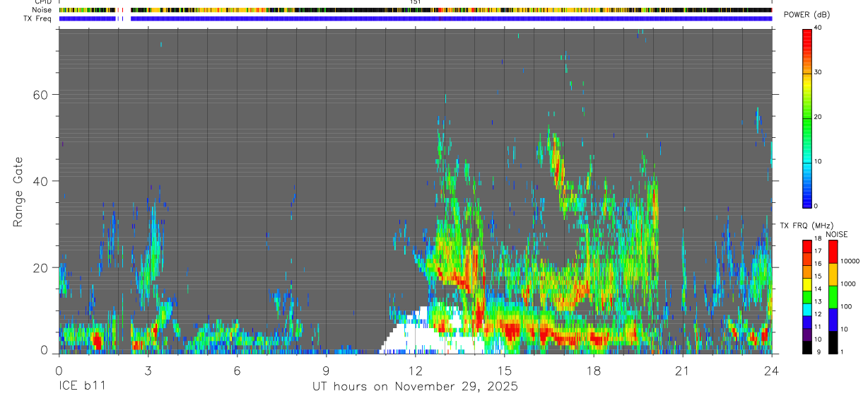
Task: Click the x-axis tick label 24
Action: point(771,371)
